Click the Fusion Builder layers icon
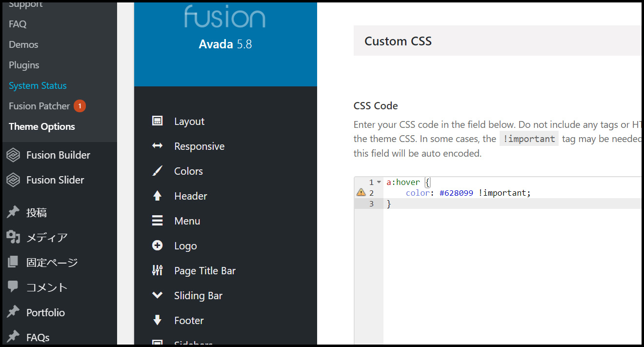The width and height of the screenshot is (644, 347). (13, 155)
